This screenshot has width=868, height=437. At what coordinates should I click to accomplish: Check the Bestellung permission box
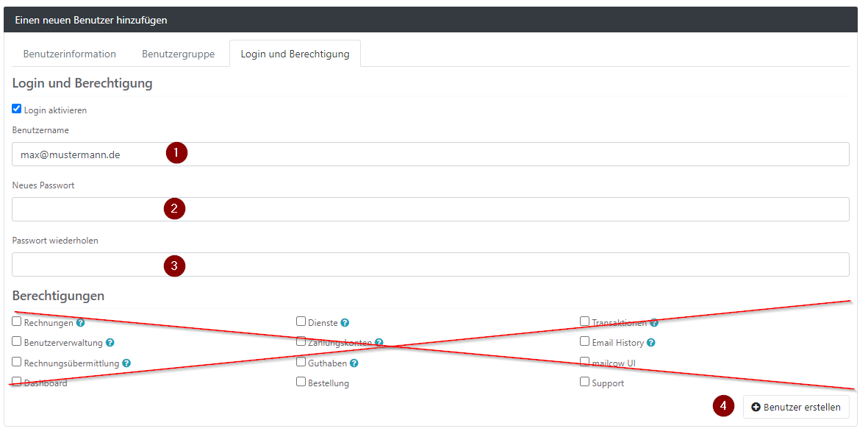coord(301,382)
